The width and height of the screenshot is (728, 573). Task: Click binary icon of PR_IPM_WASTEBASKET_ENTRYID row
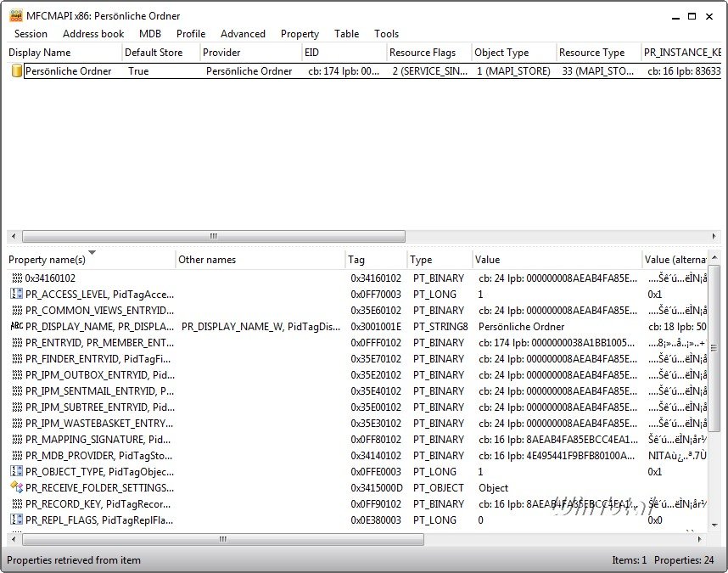click(17, 423)
